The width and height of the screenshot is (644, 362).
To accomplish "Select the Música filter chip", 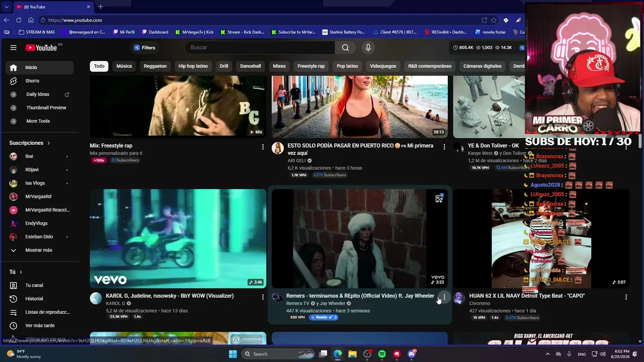I will click(x=124, y=66).
